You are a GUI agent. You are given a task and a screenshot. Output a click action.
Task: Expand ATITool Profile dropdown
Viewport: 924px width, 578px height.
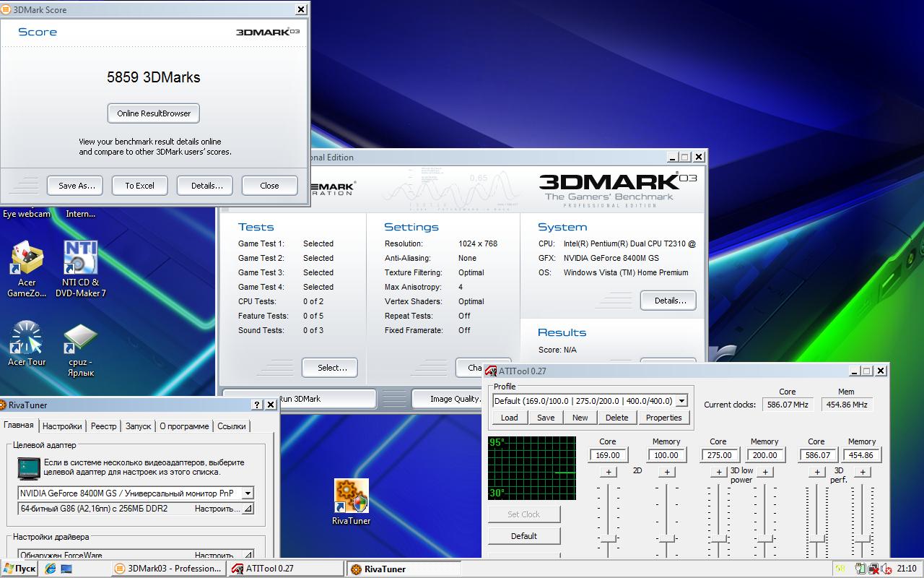[x=681, y=401]
